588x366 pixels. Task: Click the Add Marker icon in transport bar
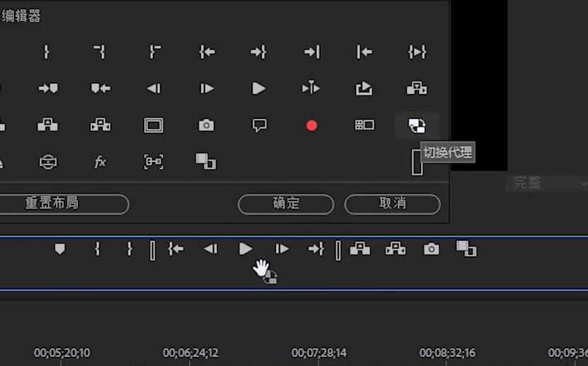point(60,248)
